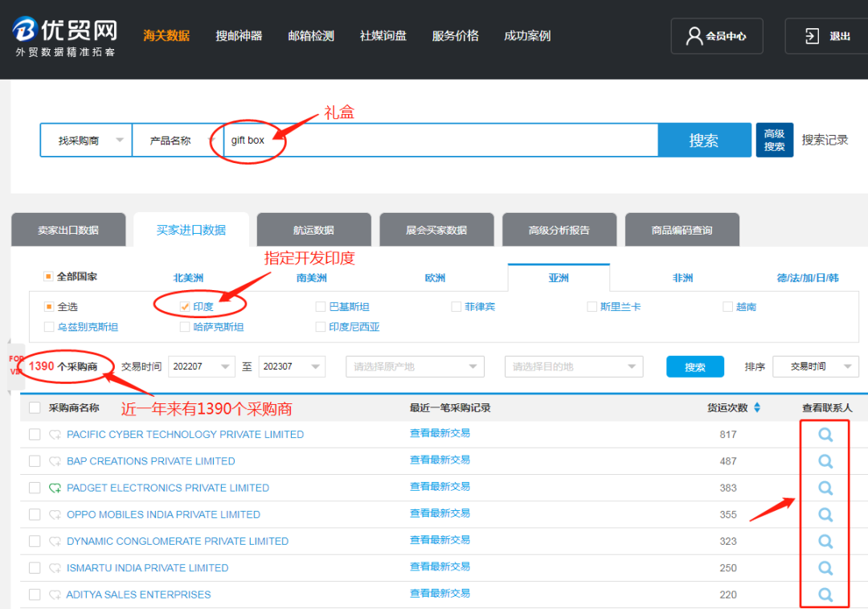The height and width of the screenshot is (609, 868).
Task: Select checkbox for DYNAMIC CONGLOMERATE PRIVATE LIMITED
Action: pyautogui.click(x=35, y=541)
